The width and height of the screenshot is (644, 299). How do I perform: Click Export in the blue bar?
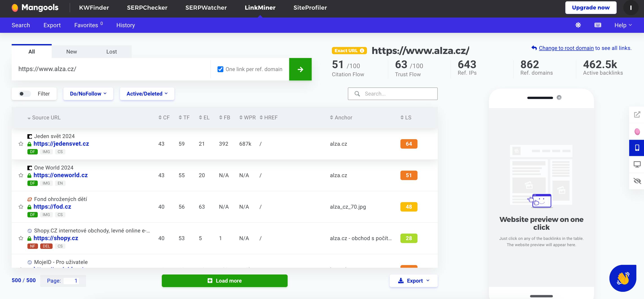pos(52,25)
